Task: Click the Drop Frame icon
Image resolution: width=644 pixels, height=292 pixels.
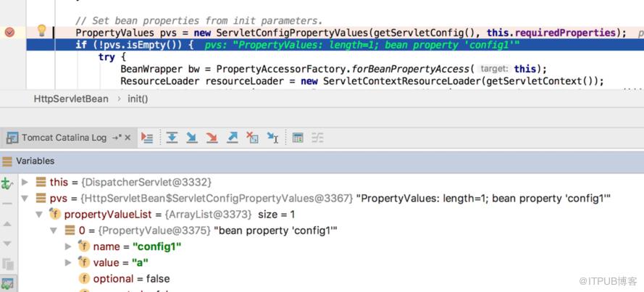Action: click(x=252, y=138)
